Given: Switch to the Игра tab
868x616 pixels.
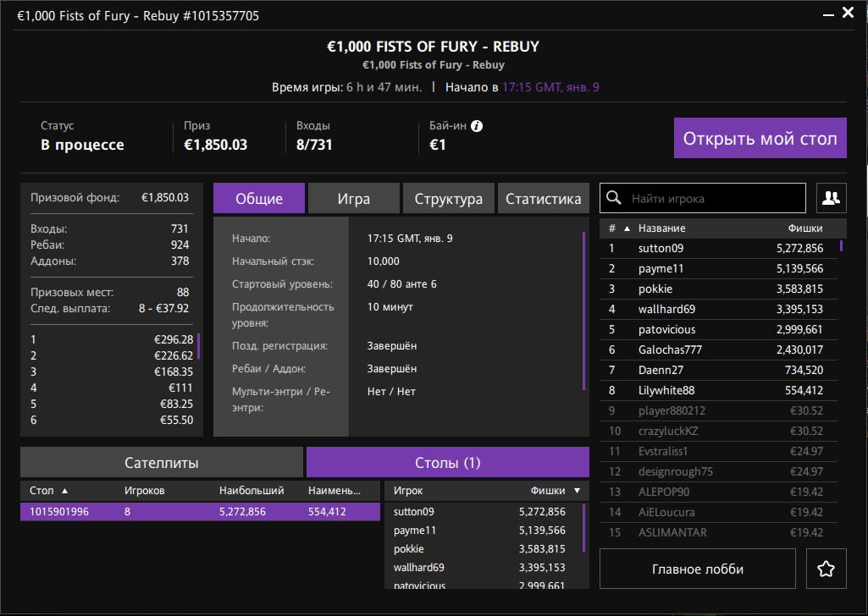Looking at the screenshot, I should (x=354, y=199).
